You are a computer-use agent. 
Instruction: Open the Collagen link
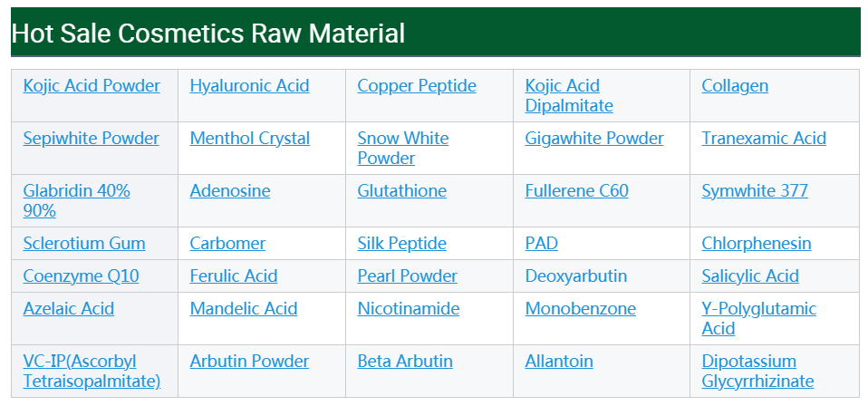[735, 86]
